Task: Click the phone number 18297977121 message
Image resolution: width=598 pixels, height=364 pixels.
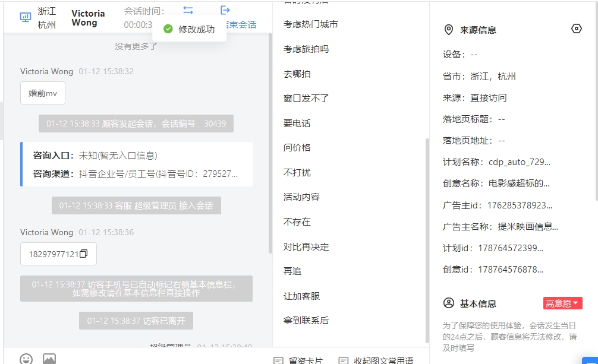Action: tap(58, 254)
